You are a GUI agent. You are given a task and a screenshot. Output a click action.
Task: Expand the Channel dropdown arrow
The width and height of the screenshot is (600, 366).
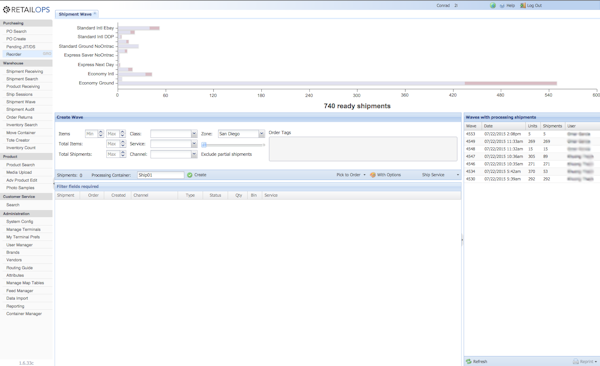[x=194, y=154]
